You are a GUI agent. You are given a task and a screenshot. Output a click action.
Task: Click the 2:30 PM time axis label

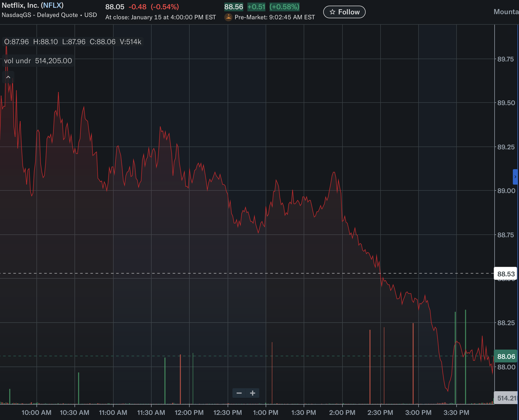point(380,413)
